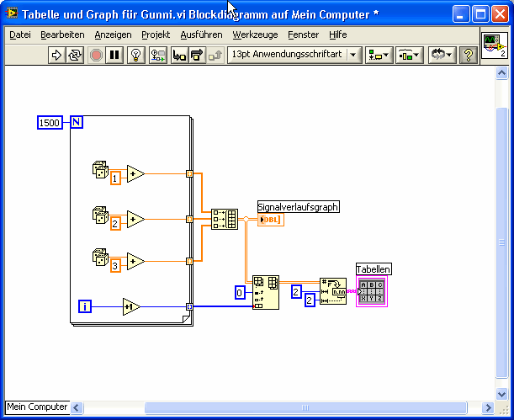Click the horizontal scrollbar thumb

pos(305,407)
